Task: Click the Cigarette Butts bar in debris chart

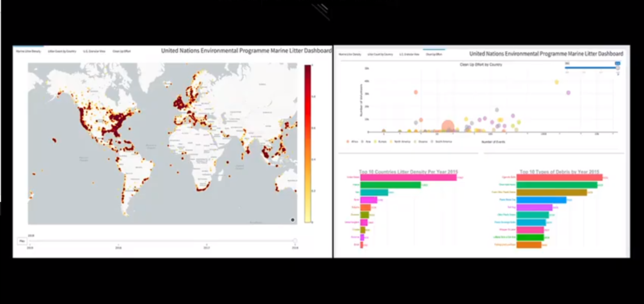Action: pos(559,177)
